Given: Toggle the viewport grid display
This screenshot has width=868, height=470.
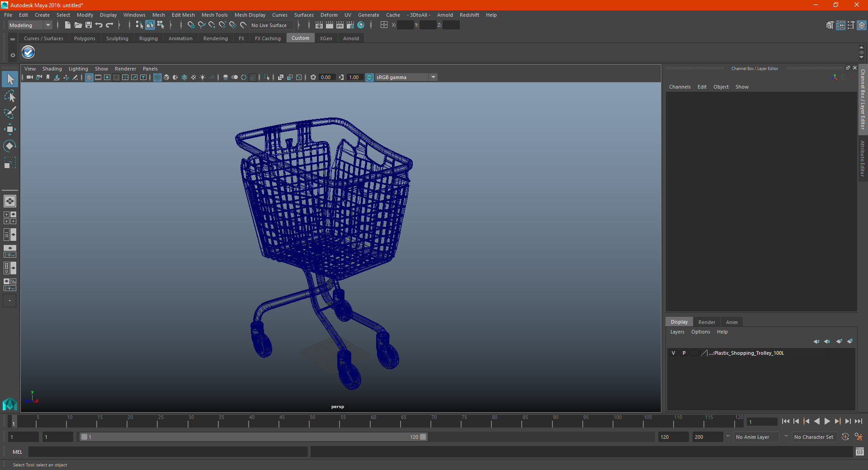Looking at the screenshot, I should click(89, 77).
